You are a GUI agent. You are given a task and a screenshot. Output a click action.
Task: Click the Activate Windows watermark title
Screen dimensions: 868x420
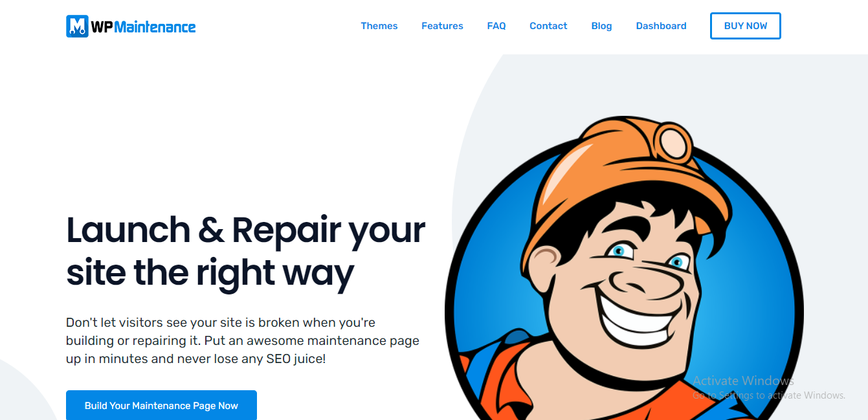coord(743,381)
